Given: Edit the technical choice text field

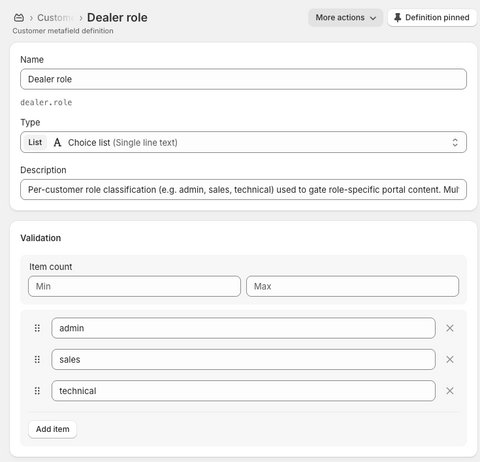Looking at the screenshot, I should 243,391.
